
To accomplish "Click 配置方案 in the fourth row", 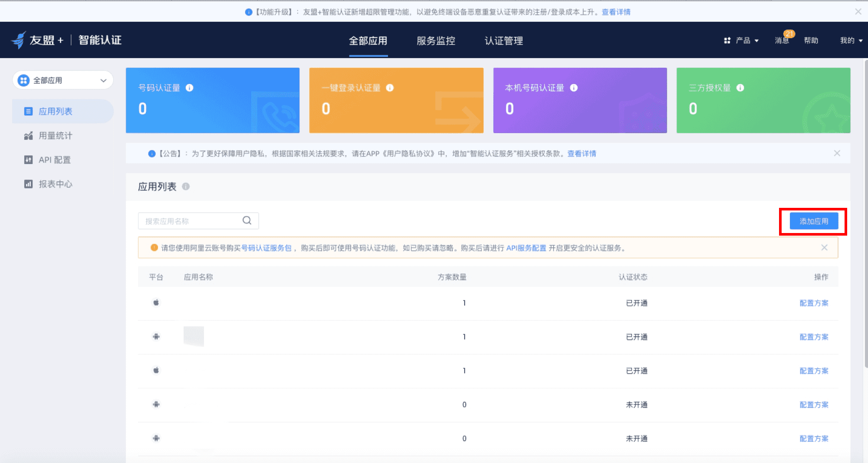I will (x=814, y=404).
